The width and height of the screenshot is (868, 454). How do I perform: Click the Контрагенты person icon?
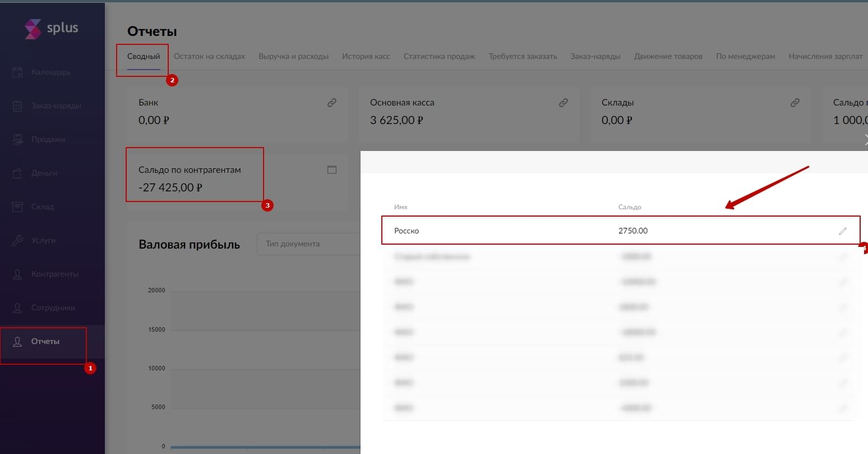pyautogui.click(x=17, y=274)
